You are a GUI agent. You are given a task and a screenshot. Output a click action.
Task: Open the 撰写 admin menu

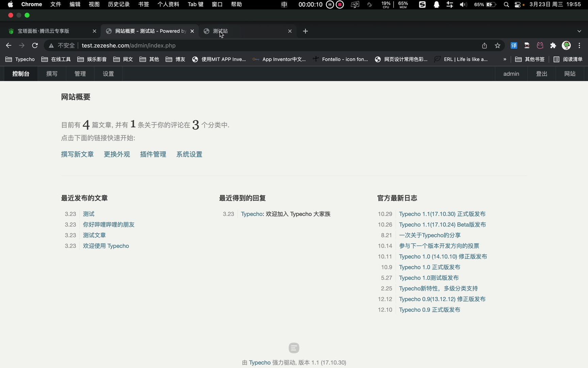pos(52,74)
